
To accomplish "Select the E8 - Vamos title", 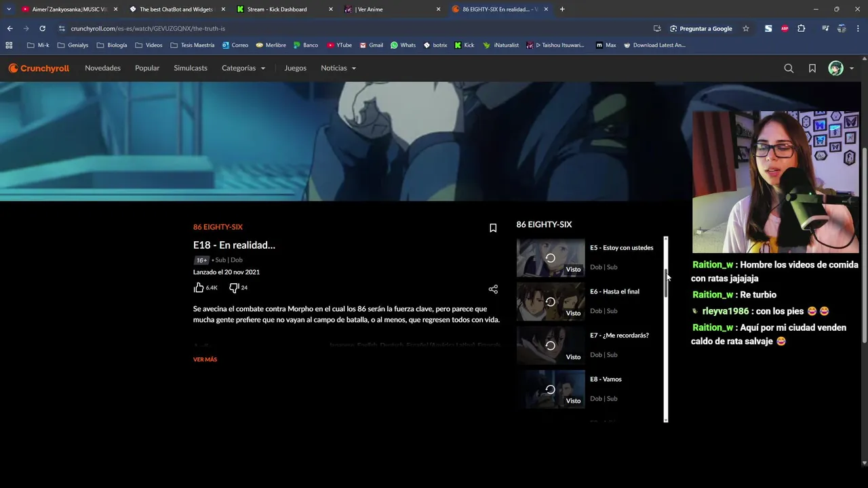I will point(606,380).
